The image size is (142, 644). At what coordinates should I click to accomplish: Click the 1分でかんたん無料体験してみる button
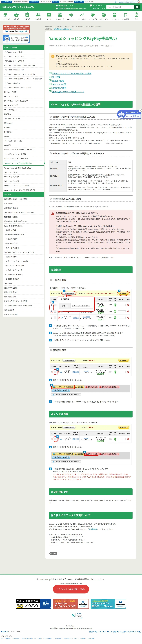coord(71,589)
